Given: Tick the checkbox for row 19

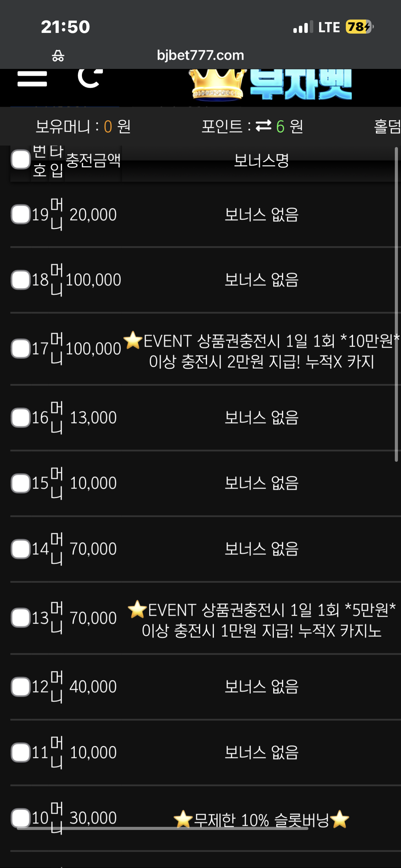Looking at the screenshot, I should [x=21, y=214].
